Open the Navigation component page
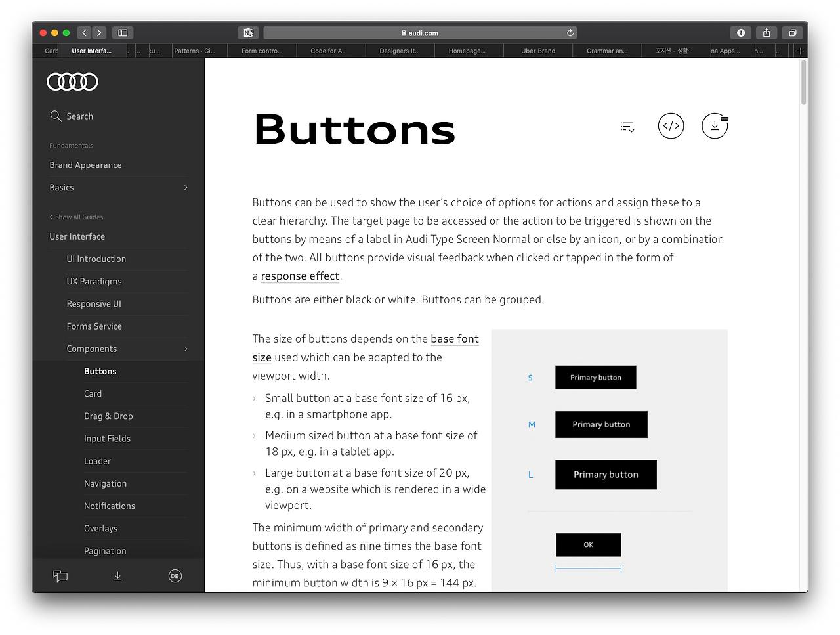The width and height of the screenshot is (840, 635). (x=106, y=484)
